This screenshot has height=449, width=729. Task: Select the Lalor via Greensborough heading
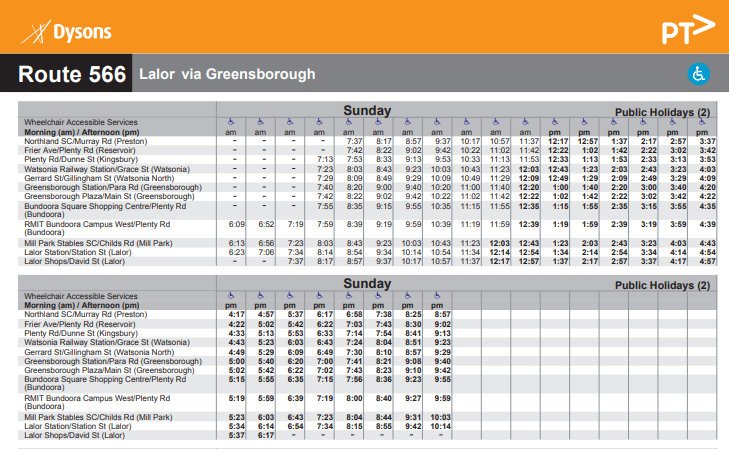click(227, 74)
